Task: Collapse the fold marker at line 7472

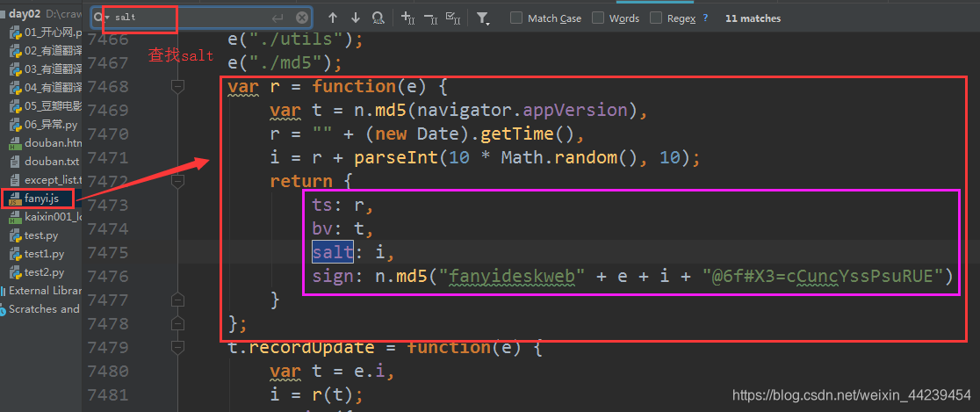Action: pyautogui.click(x=178, y=181)
